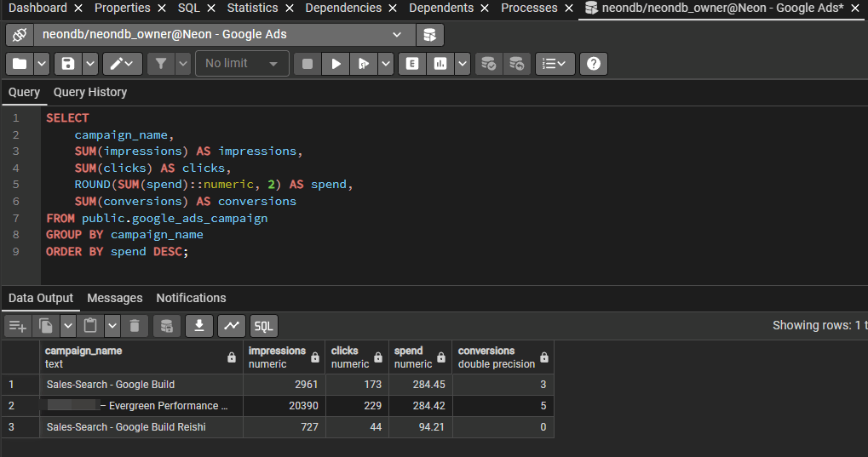868x457 pixels.
Task: Switch to the Dependents tab
Action: tap(441, 8)
